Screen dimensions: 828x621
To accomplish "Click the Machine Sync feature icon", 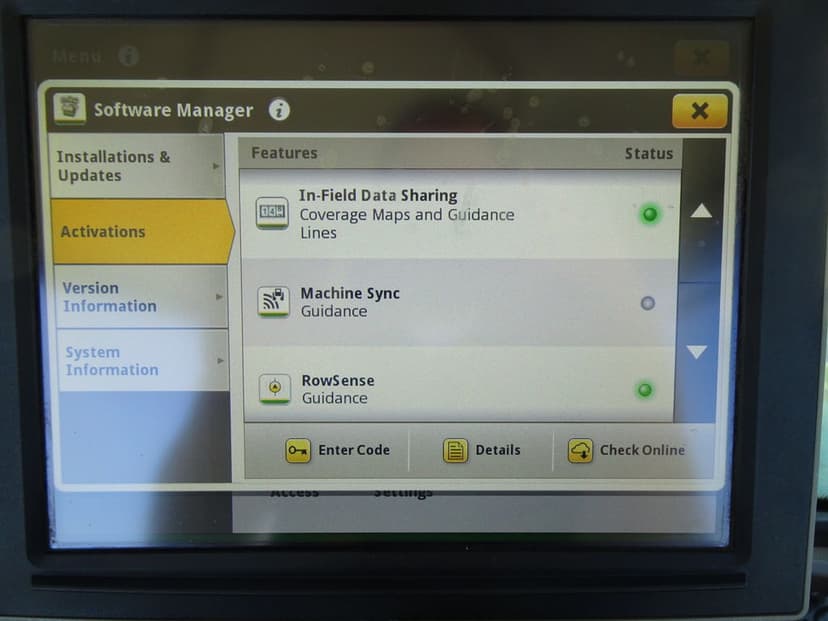I will coord(274,301).
